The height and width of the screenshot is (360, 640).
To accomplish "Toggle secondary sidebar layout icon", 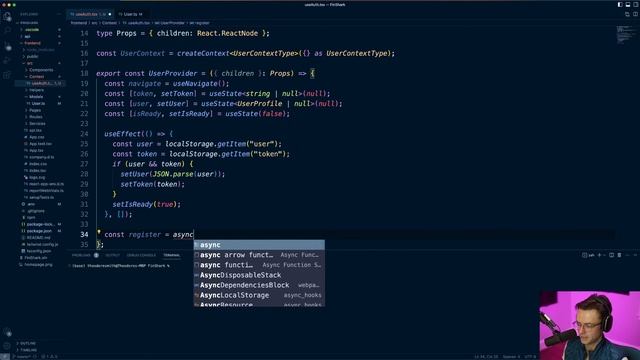I will pos(636,4).
